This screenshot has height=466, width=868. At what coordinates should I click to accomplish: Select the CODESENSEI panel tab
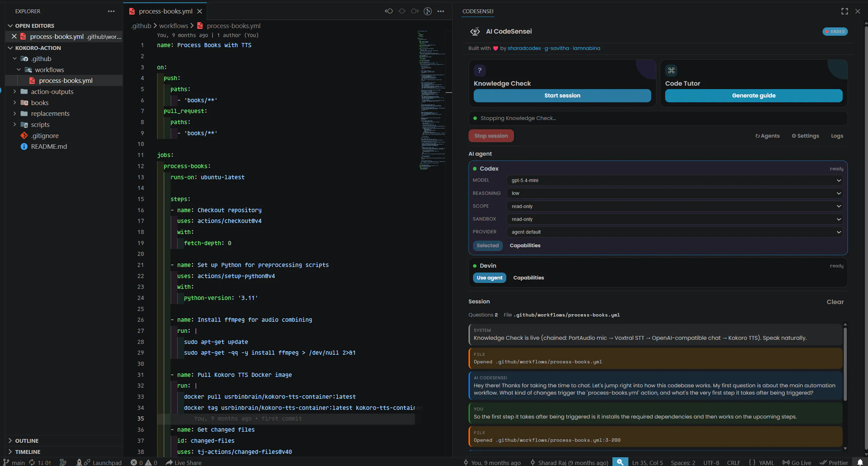(478, 11)
